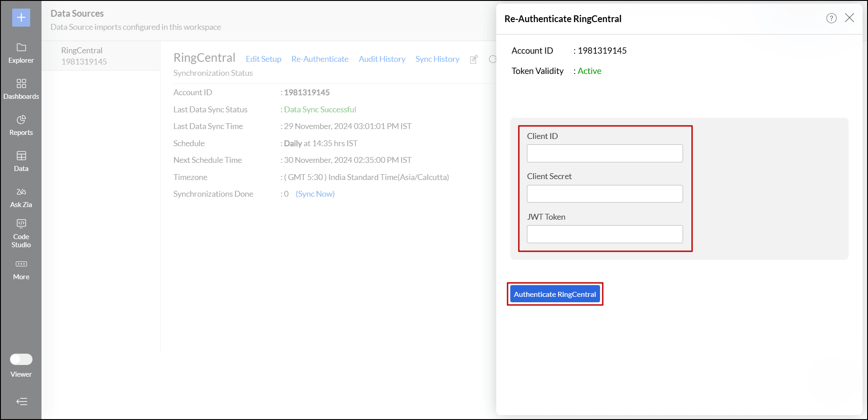Click the Authenticate RingCentral button

tap(554, 294)
